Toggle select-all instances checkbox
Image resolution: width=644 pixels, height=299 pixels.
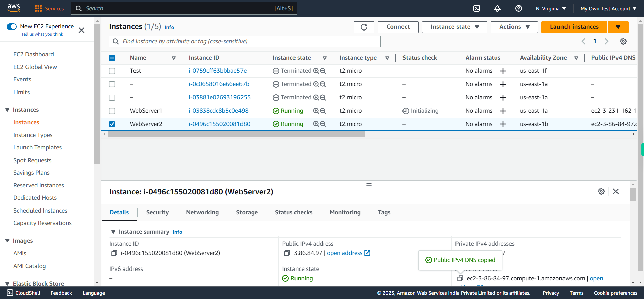(x=112, y=58)
